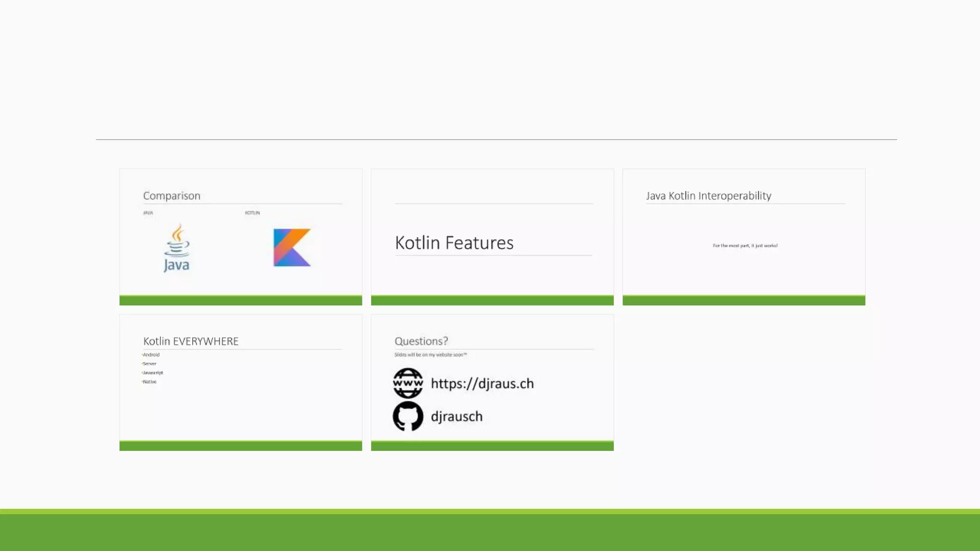The height and width of the screenshot is (551, 980).
Task: Click the djrausch GitHub username
Action: tap(457, 417)
